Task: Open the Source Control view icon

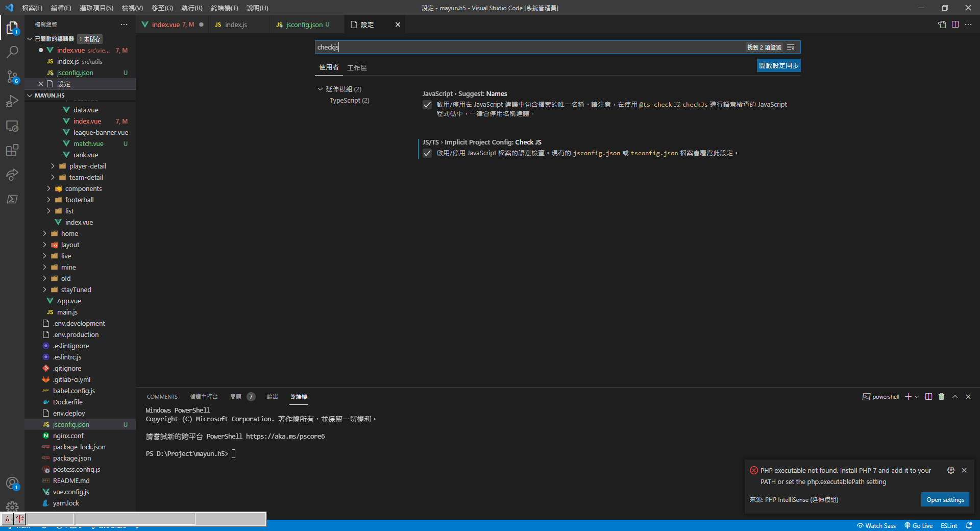Action: (x=12, y=77)
